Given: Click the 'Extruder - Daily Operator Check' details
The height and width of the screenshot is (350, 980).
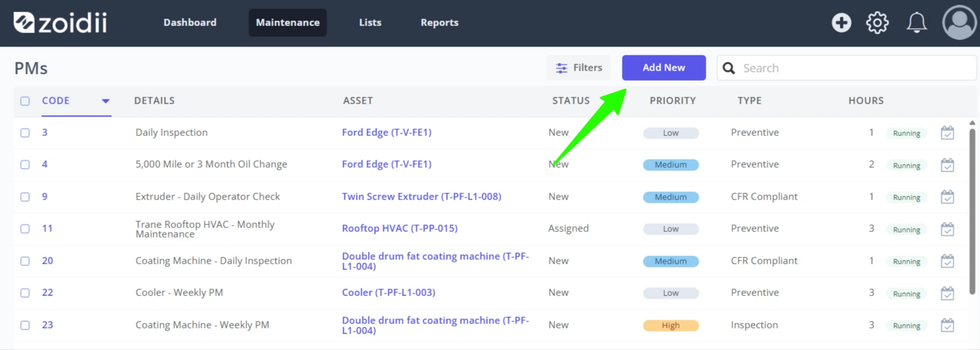Looking at the screenshot, I should pyautogui.click(x=208, y=197).
